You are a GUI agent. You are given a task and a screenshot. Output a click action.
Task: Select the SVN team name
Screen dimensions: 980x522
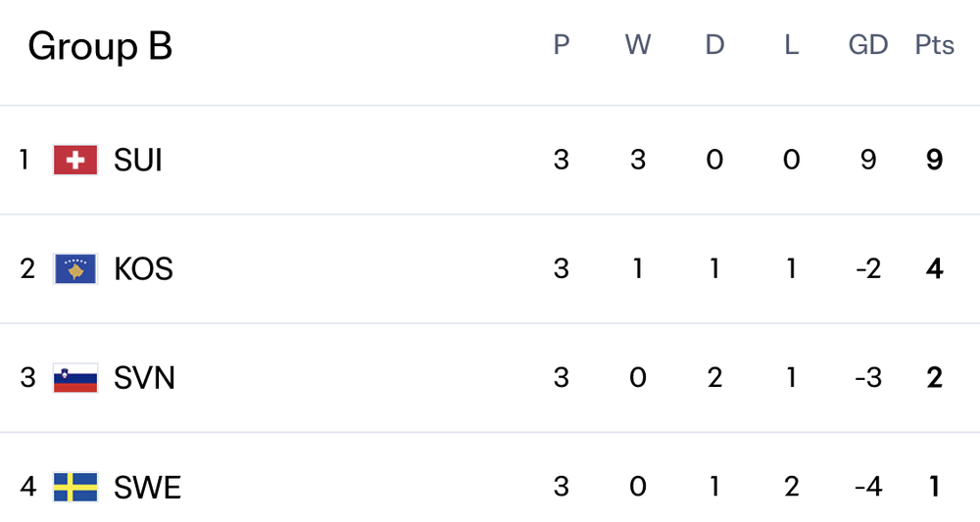pos(144,377)
